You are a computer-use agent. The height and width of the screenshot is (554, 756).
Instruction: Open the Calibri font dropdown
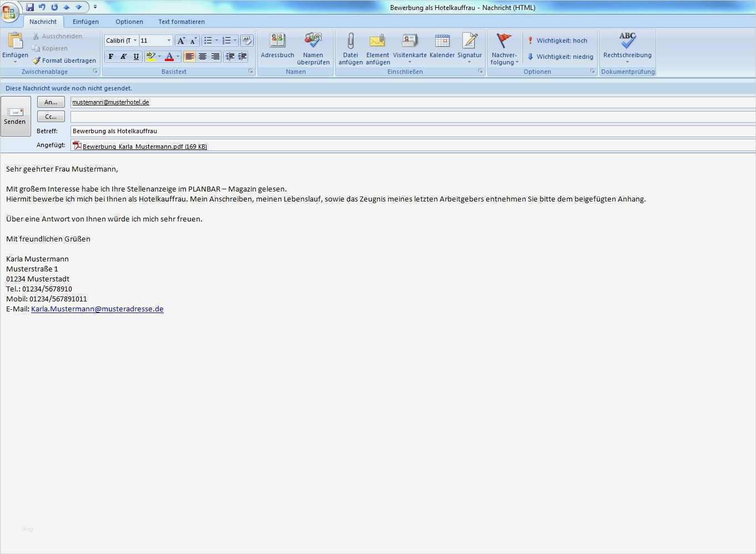coord(135,40)
